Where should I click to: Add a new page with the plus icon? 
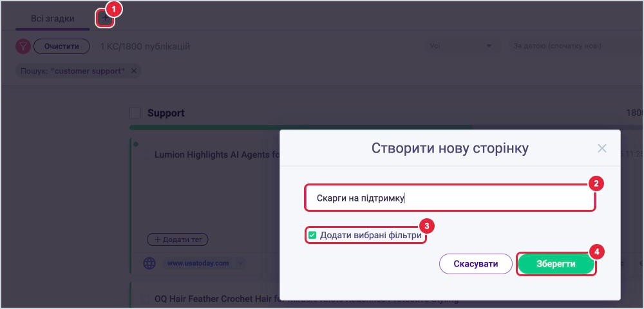point(105,19)
